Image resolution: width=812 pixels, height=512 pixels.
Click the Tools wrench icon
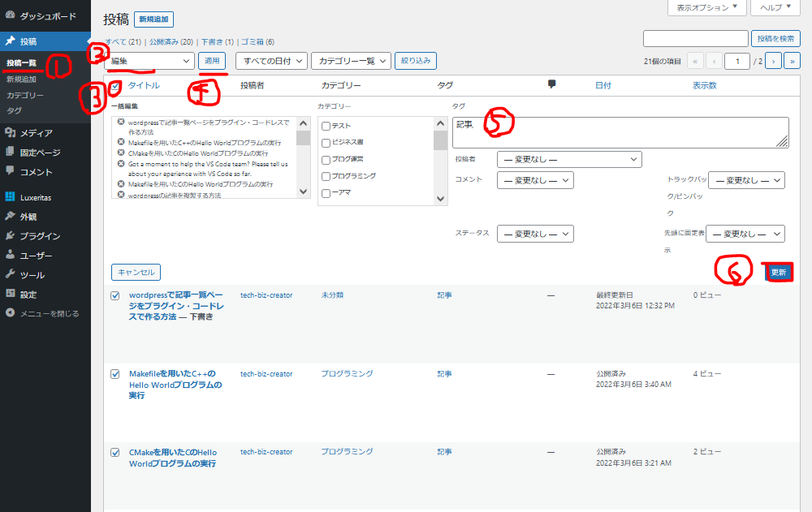[10, 275]
